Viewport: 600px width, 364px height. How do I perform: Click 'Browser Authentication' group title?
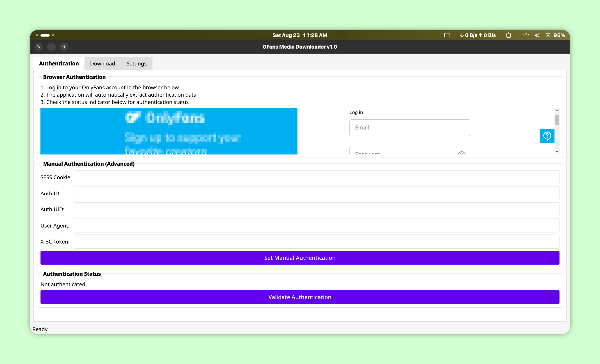click(x=74, y=77)
